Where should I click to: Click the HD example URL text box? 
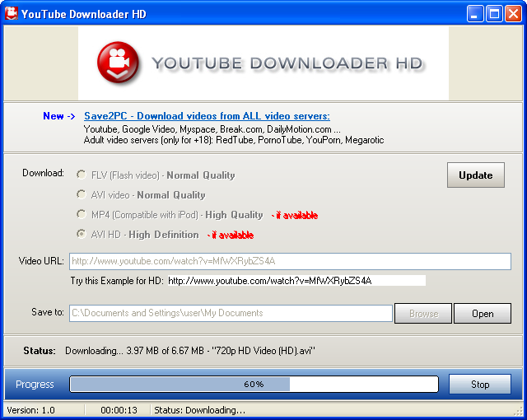pos(296,281)
